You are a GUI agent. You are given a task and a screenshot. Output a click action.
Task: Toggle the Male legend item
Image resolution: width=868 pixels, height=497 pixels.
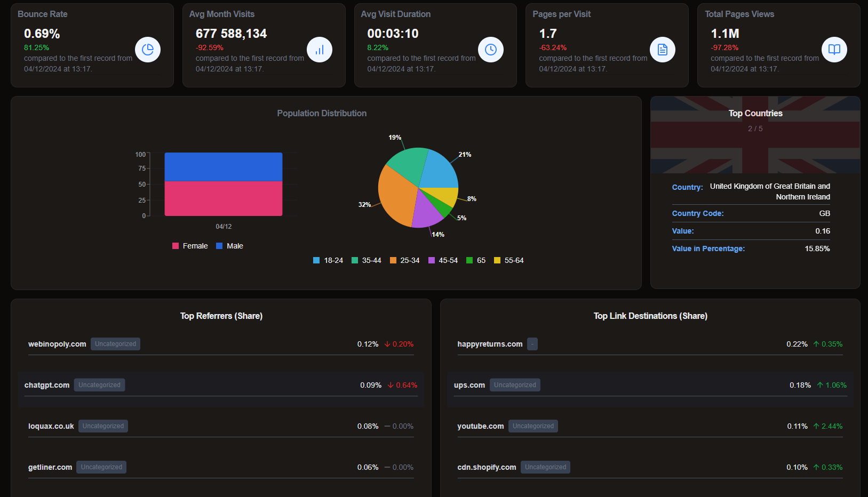(229, 246)
